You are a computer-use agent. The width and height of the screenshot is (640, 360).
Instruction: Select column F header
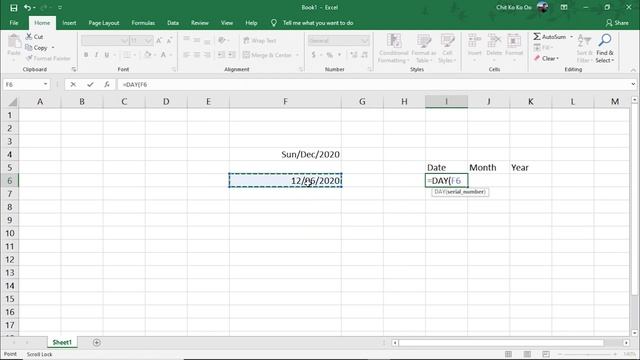[x=285, y=102]
